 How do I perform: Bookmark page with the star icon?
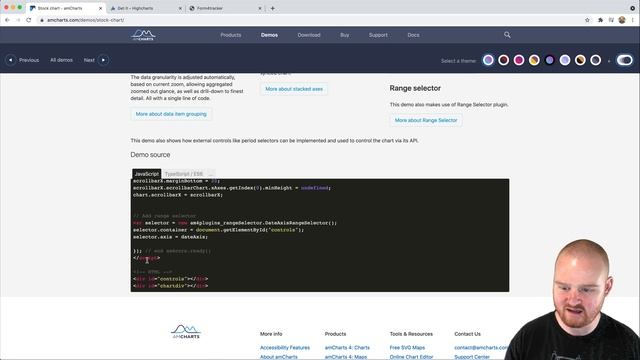(587, 20)
